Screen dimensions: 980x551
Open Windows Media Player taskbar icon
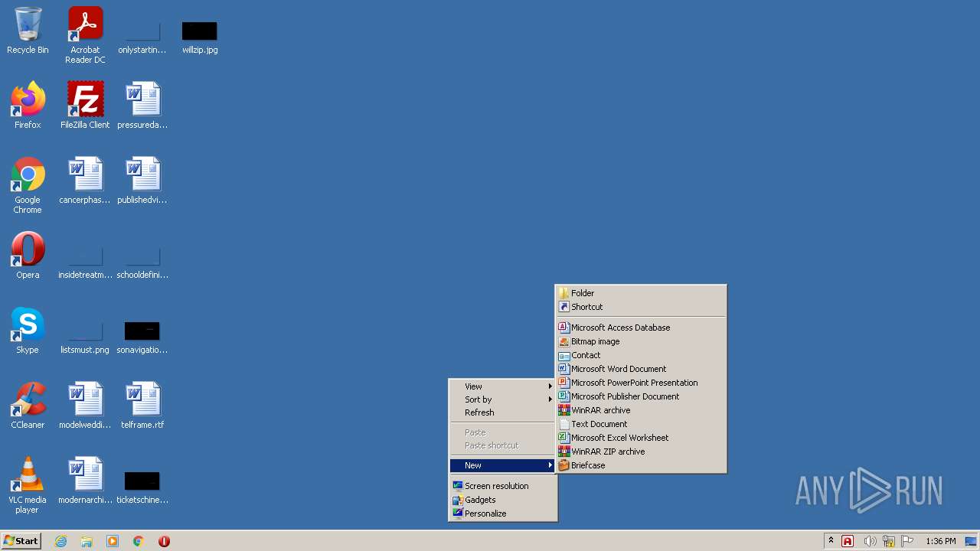pos(113,541)
